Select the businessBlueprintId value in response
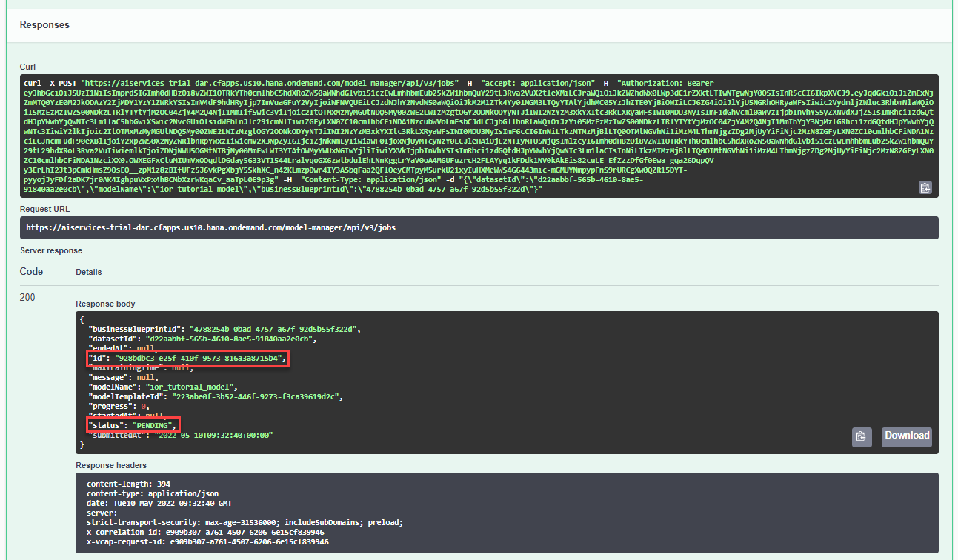This screenshot has height=560, width=958. pyautogui.click(x=274, y=328)
